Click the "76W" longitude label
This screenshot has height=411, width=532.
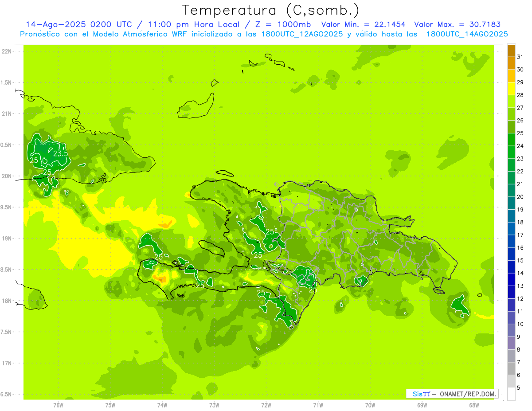tap(58, 405)
